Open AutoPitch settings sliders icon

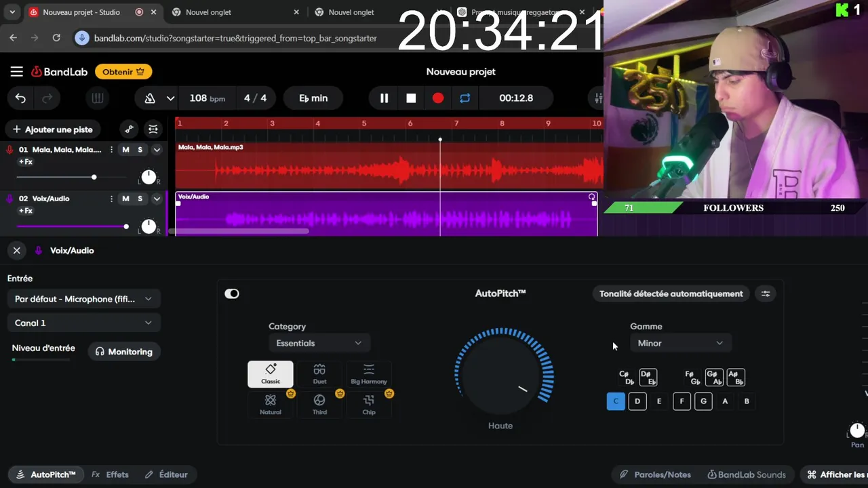766,293
